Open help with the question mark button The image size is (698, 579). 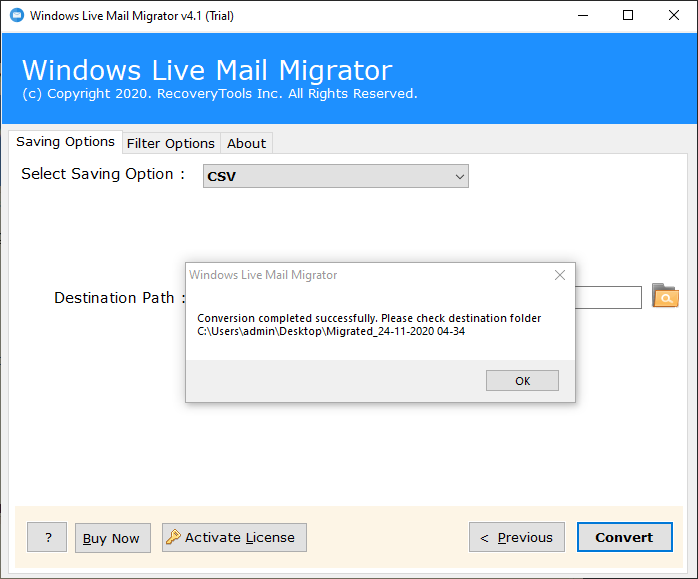coord(47,537)
